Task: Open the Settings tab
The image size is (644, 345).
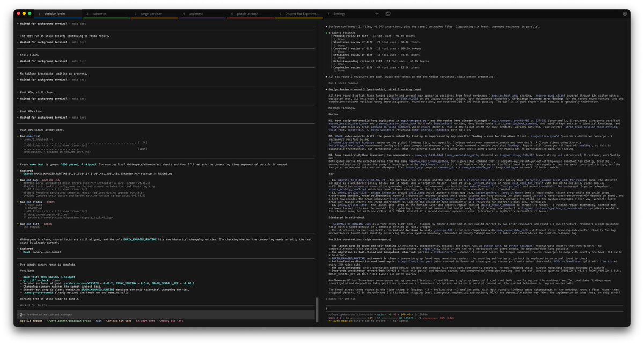Action: pos(348,13)
